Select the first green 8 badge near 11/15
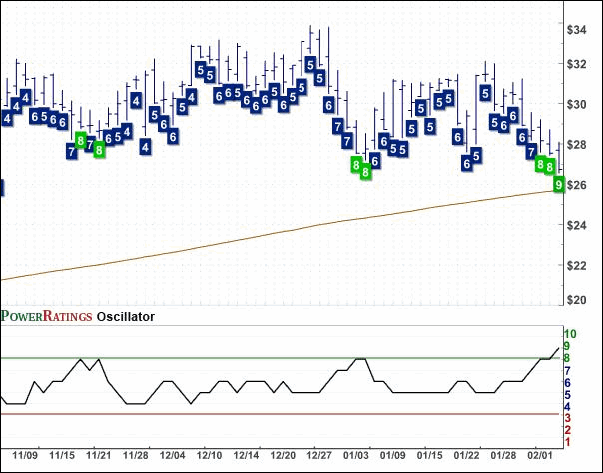 tap(81, 140)
